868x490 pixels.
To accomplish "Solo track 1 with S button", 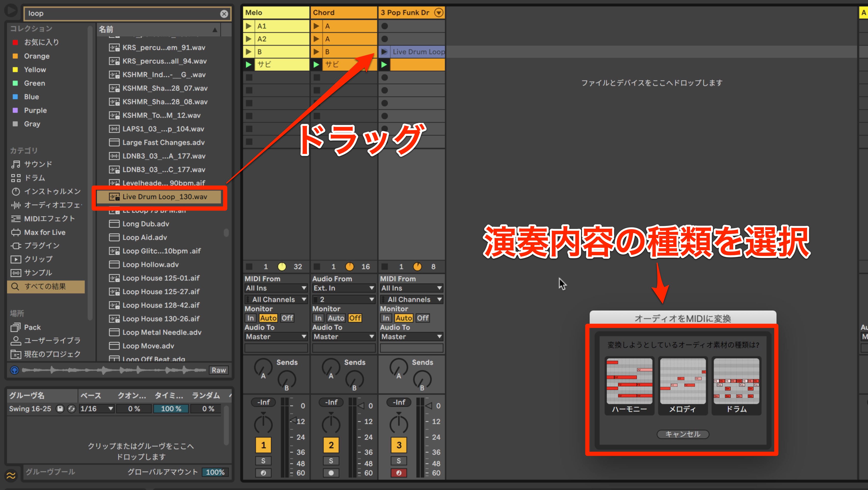I will 263,461.
